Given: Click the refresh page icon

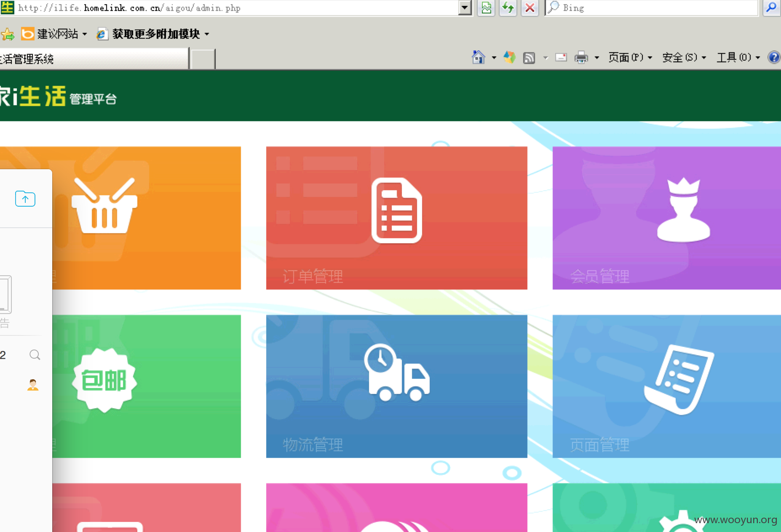Looking at the screenshot, I should pyautogui.click(x=508, y=8).
